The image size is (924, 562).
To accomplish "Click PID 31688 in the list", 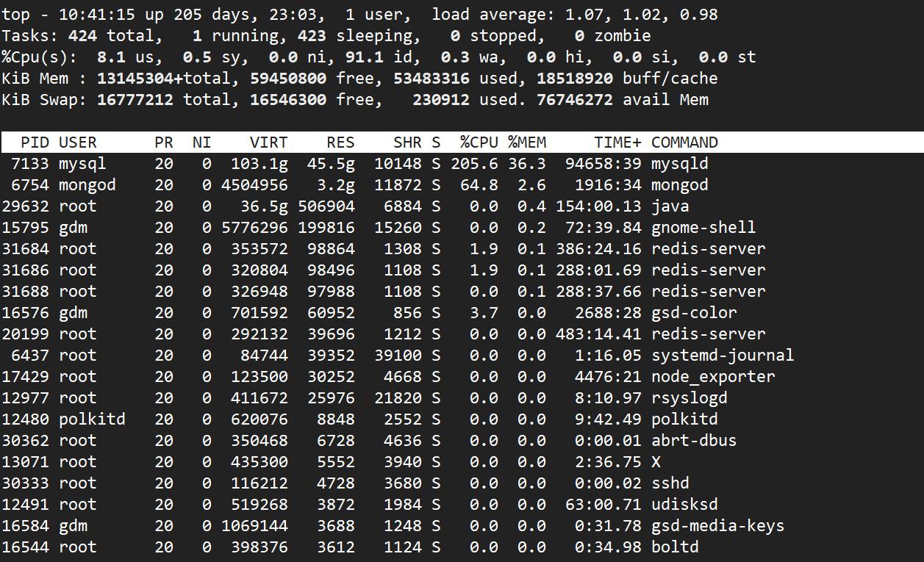I will [x=25, y=292].
